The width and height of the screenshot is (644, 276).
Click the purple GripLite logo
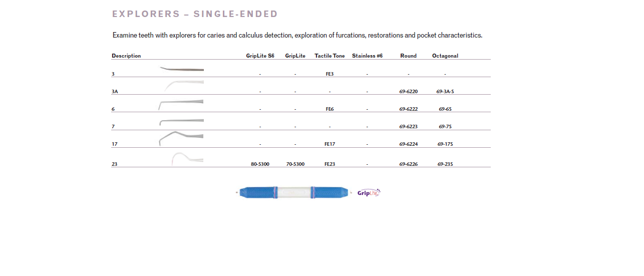pyautogui.click(x=369, y=193)
